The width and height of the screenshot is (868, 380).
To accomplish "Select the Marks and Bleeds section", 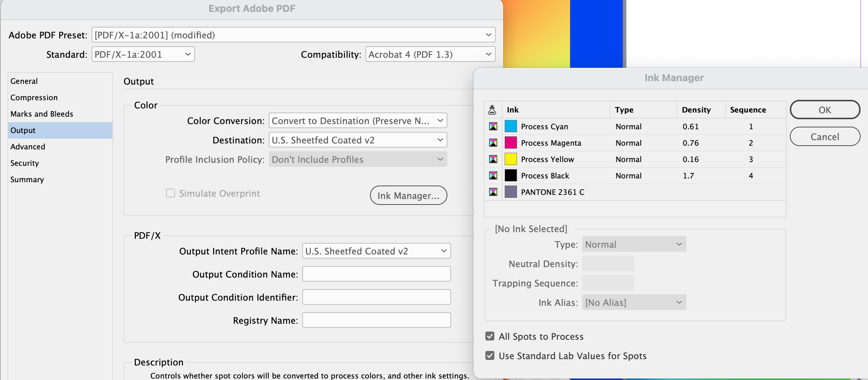I will [42, 114].
